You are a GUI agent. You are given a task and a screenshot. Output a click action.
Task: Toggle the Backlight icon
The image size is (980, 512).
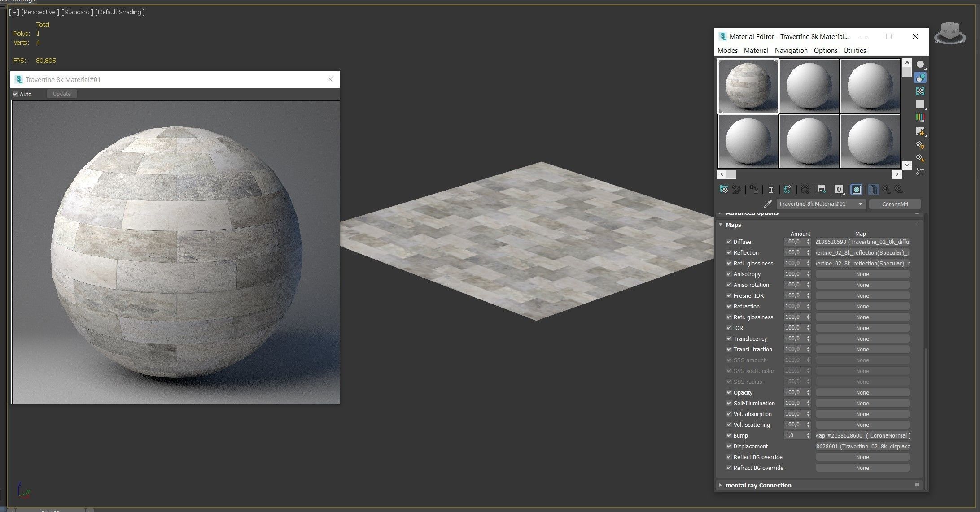click(920, 78)
